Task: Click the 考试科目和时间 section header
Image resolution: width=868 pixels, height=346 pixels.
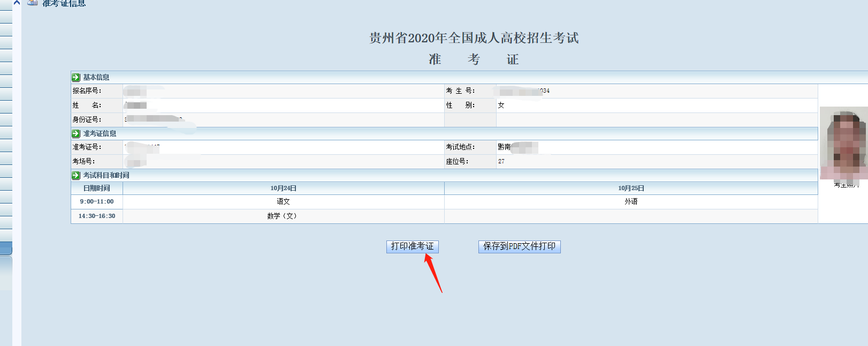Action: coord(106,175)
